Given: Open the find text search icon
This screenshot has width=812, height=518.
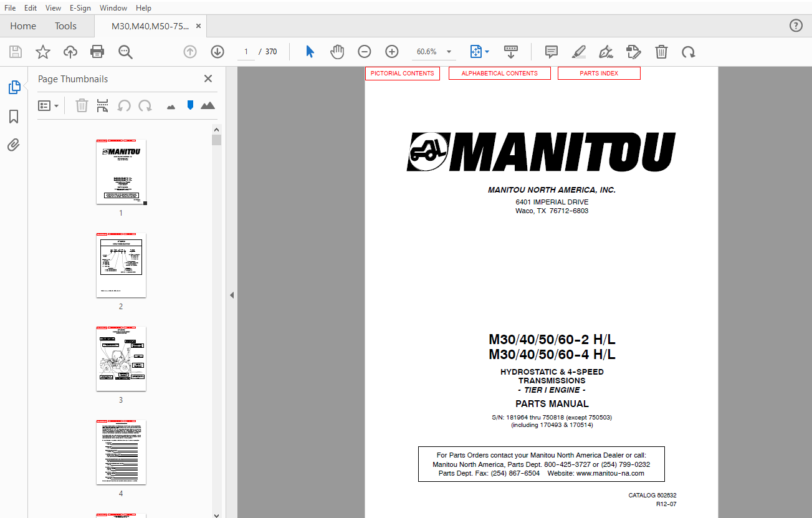Looking at the screenshot, I should pos(126,52).
